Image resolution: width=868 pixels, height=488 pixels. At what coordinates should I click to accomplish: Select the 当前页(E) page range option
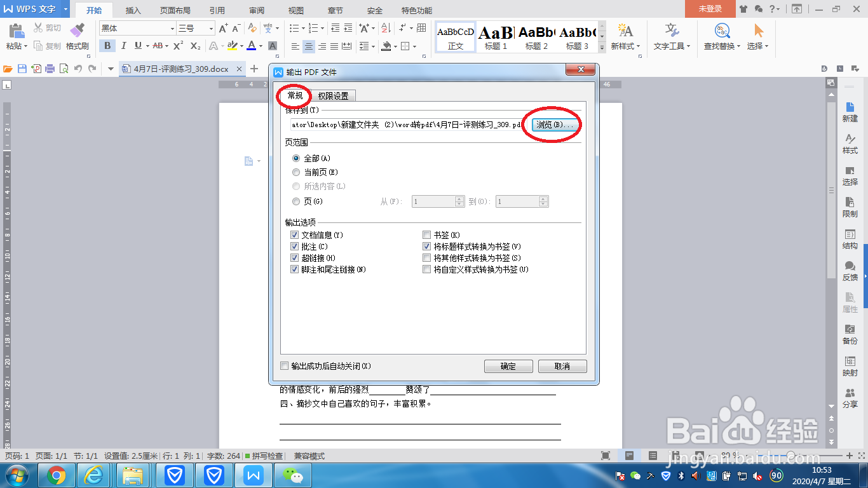tap(295, 172)
